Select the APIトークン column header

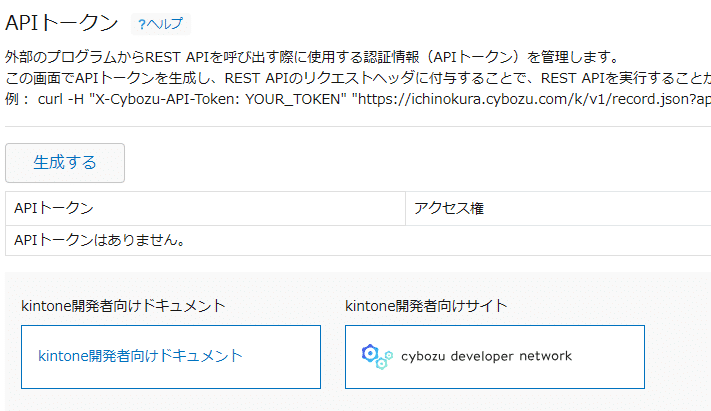point(205,208)
